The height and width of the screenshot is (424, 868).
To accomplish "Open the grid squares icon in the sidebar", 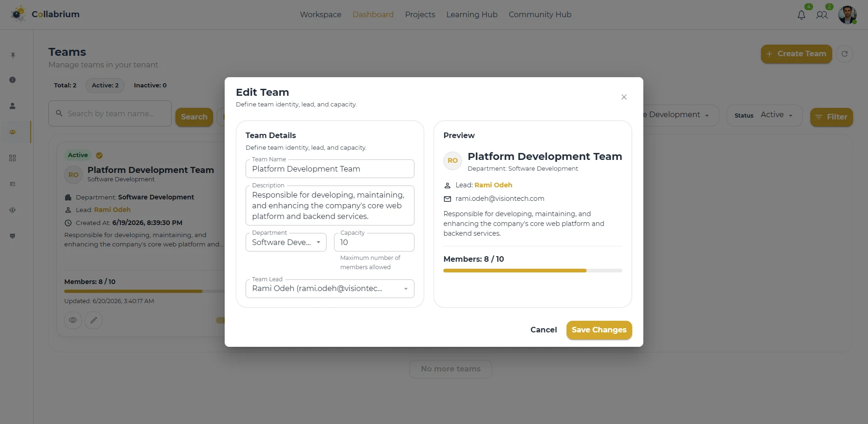I will [13, 158].
